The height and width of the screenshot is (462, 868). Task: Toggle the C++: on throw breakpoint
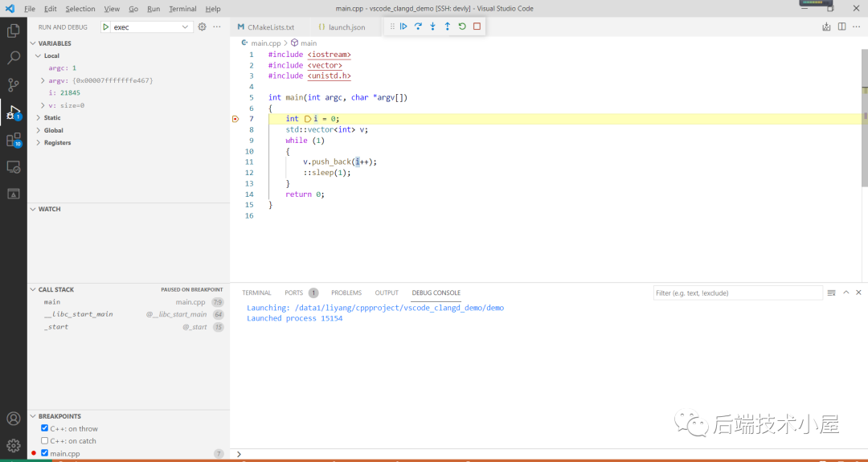(45, 428)
